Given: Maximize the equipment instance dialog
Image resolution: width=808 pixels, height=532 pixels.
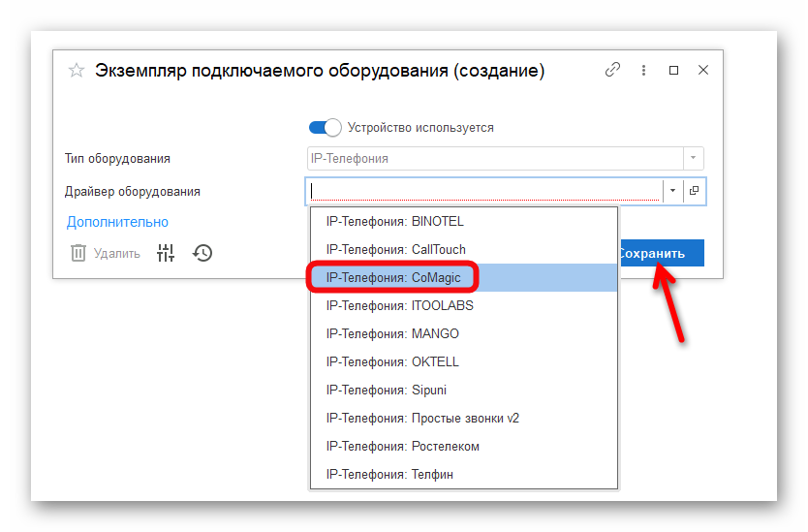Looking at the screenshot, I should [x=673, y=70].
